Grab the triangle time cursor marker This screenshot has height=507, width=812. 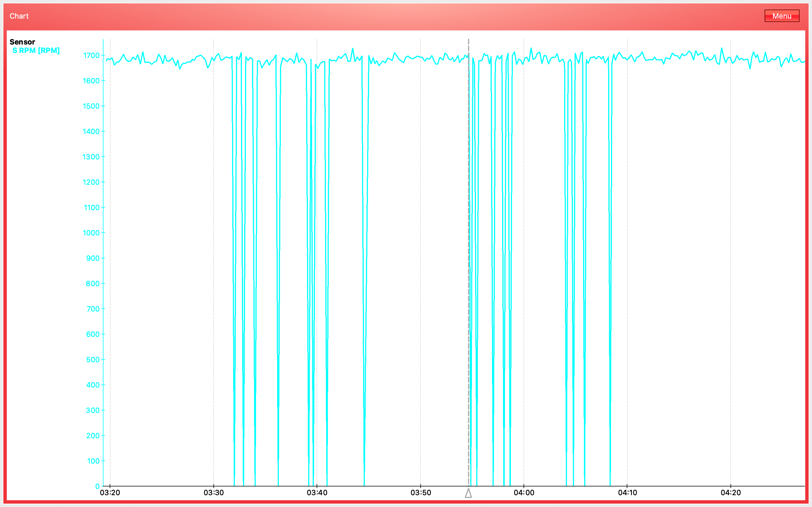pos(468,493)
